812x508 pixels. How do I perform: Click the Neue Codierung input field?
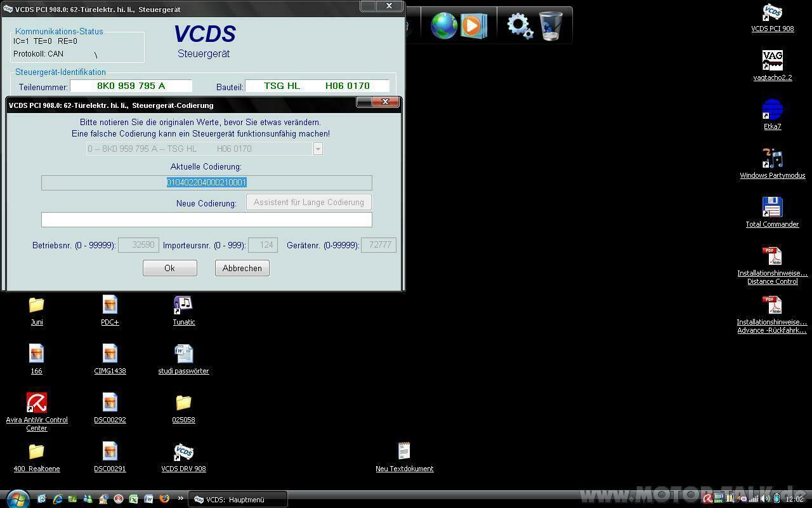(206, 220)
